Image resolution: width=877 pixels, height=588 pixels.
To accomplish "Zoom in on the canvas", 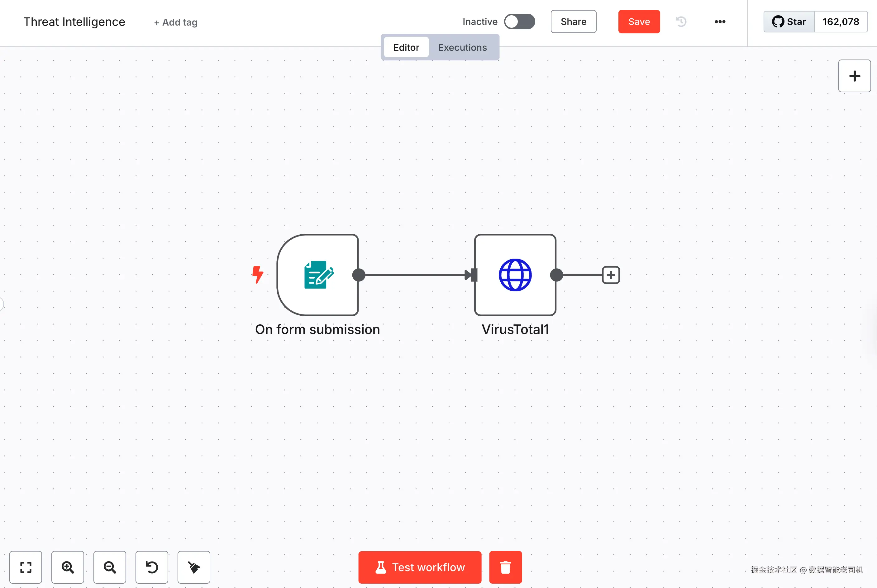I will (68, 567).
